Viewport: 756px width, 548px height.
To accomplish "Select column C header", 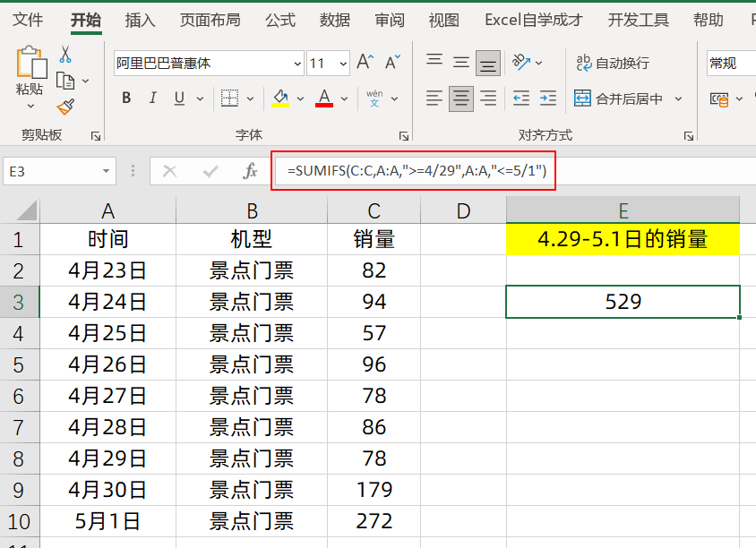I will point(374,210).
